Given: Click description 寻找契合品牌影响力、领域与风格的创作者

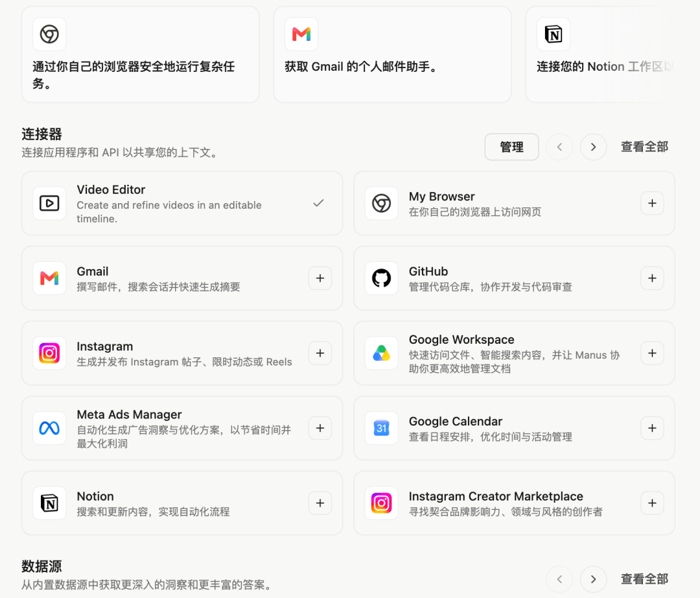Looking at the screenshot, I should pos(506,512).
